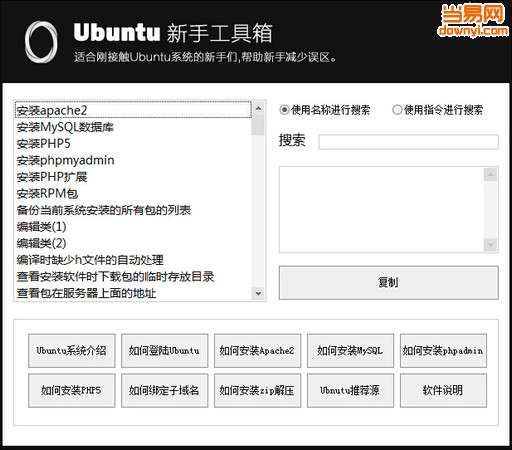Select search by name radio button

[x=284, y=110]
